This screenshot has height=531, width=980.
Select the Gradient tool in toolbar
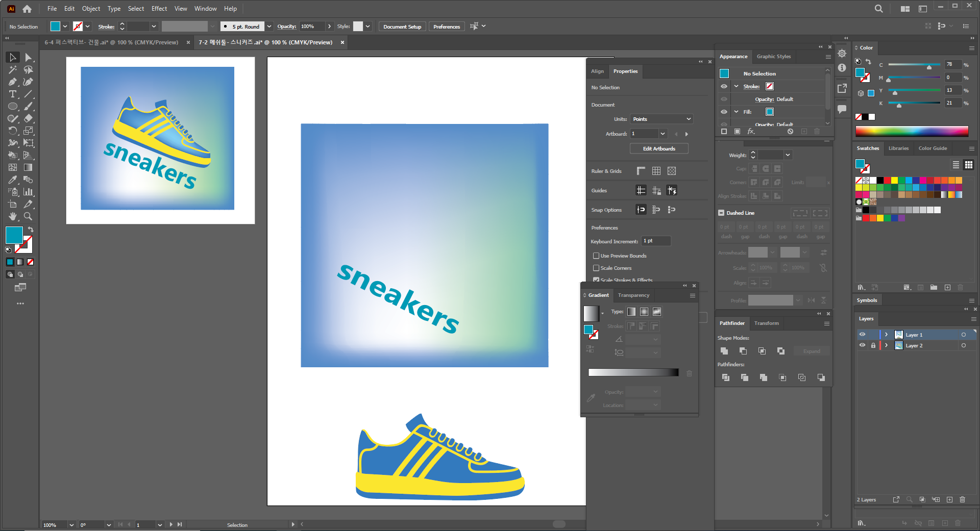click(29, 168)
